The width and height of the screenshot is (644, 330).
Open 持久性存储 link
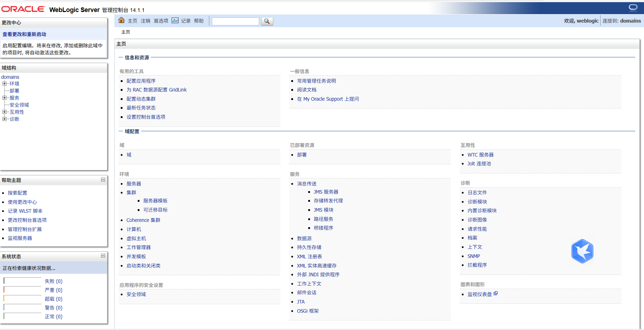[x=309, y=247]
